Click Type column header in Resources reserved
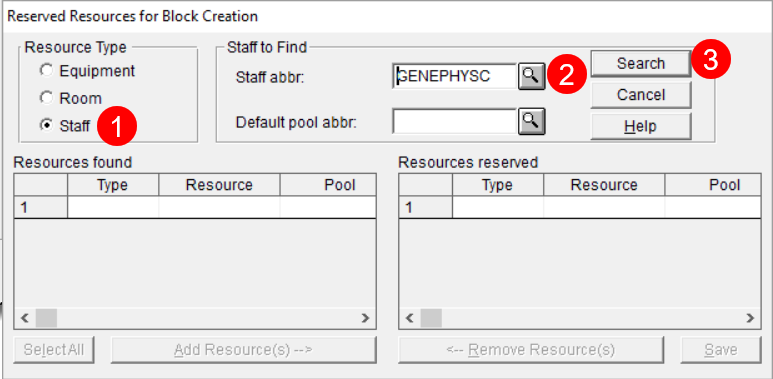 (x=498, y=185)
